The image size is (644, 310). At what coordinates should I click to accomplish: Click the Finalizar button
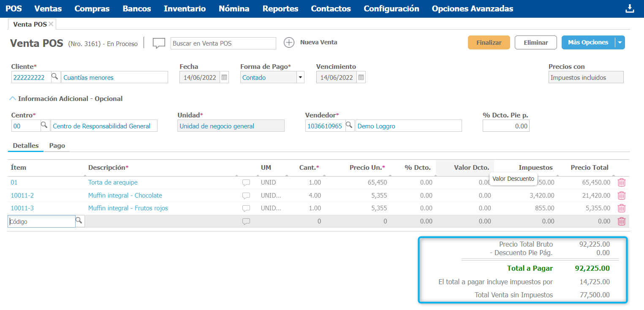pyautogui.click(x=489, y=43)
